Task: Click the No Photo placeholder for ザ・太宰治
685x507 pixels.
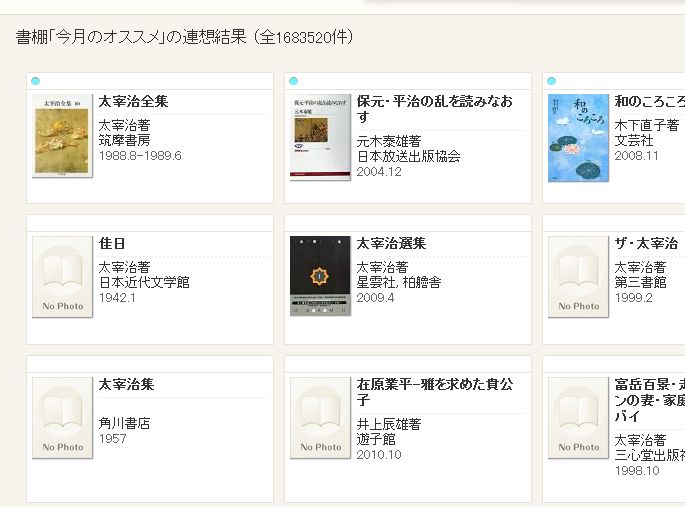Action: coord(578,277)
